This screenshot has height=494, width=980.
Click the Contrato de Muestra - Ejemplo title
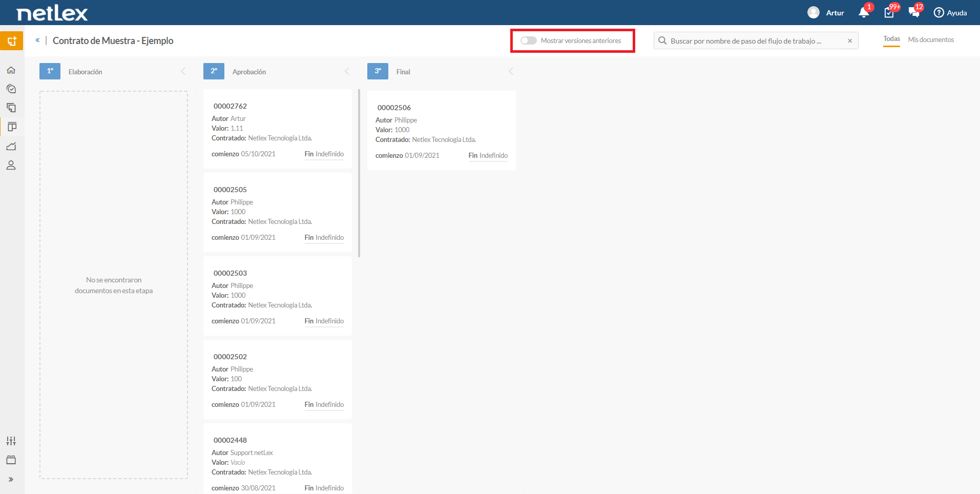(x=113, y=40)
